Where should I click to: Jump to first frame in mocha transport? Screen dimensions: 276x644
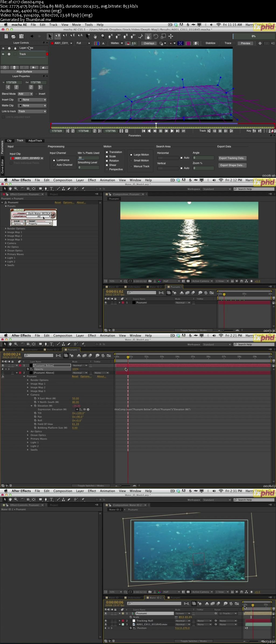coord(144,131)
